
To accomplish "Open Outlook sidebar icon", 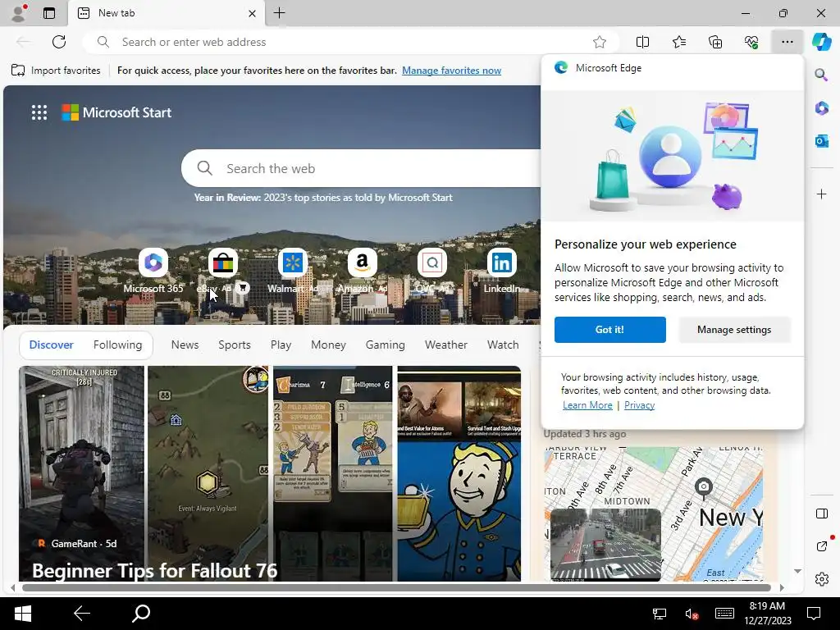I will click(x=821, y=141).
